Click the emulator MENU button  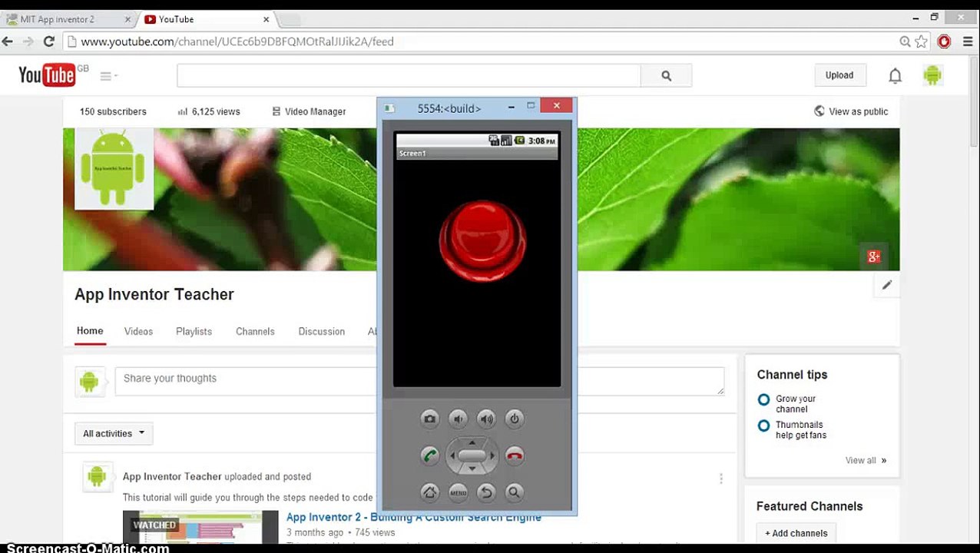tap(458, 492)
